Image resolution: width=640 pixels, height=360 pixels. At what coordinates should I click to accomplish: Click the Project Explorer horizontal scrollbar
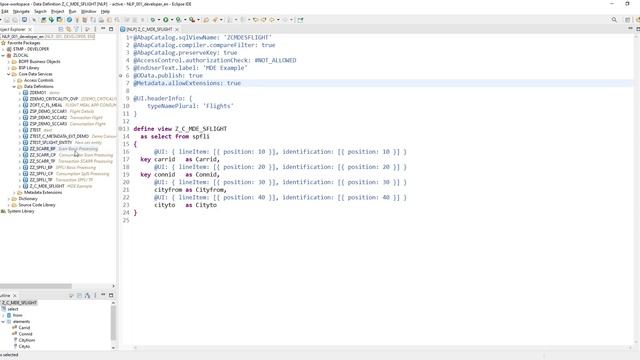pyautogui.click(x=36, y=286)
